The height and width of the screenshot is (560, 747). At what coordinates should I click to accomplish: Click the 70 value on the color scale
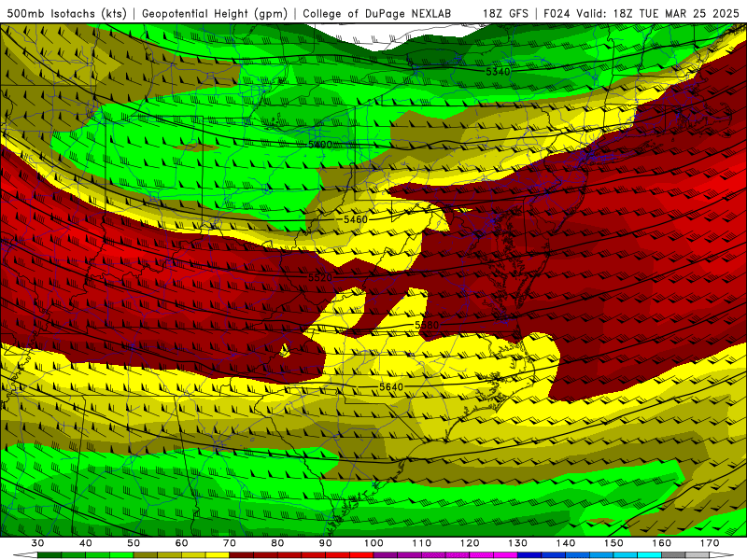tap(230, 543)
